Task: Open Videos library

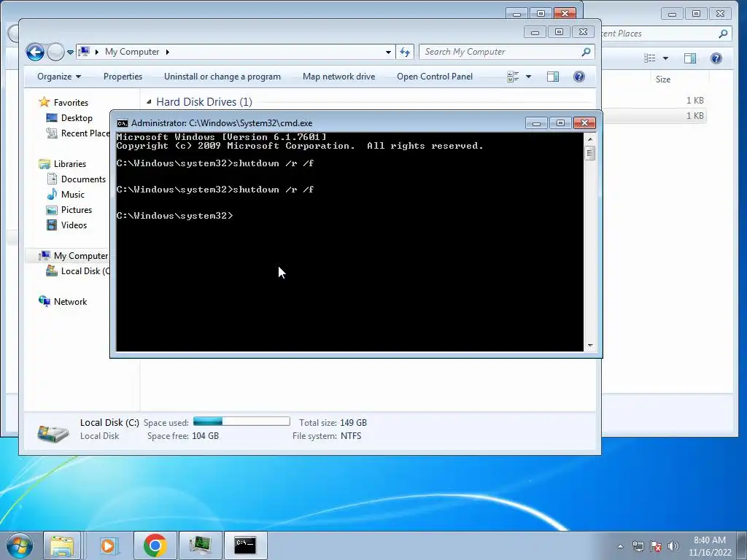Action: coord(66,225)
